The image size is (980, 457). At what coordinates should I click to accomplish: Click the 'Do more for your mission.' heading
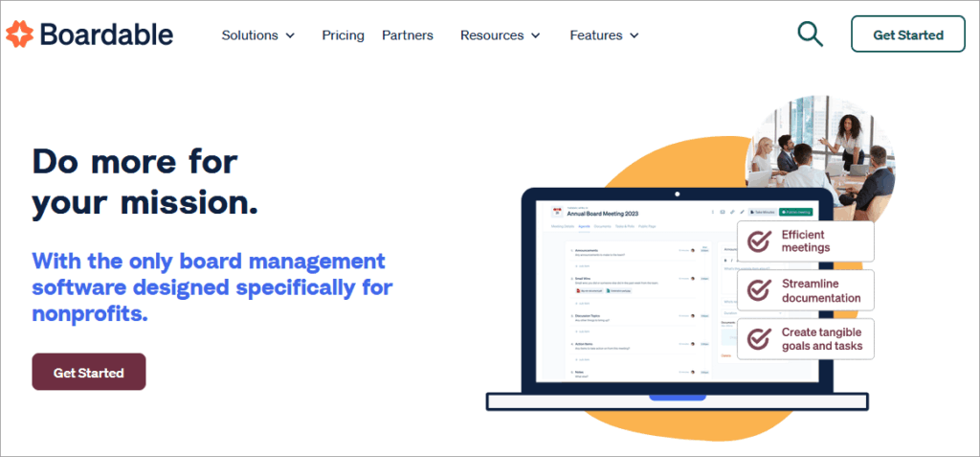145,181
